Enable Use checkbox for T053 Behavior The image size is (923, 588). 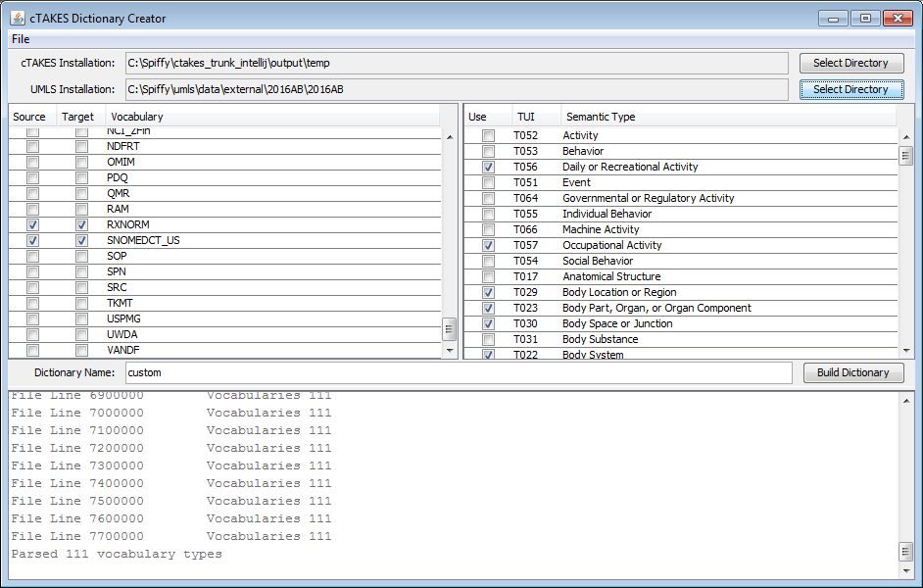click(489, 151)
